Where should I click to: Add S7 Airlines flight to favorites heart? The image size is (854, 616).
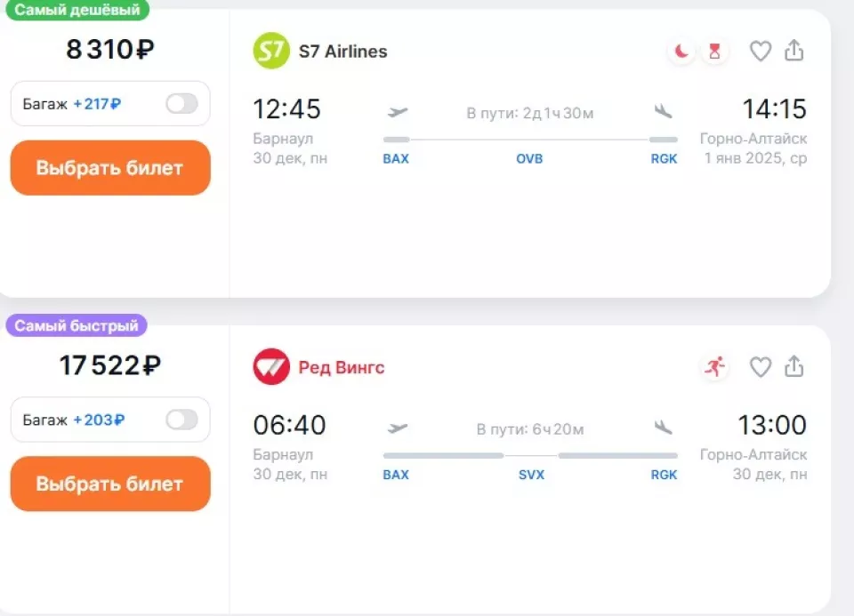tap(760, 52)
